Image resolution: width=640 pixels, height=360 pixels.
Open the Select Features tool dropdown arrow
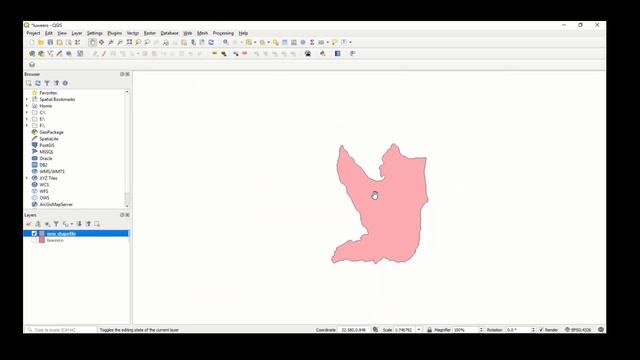pos(255,42)
